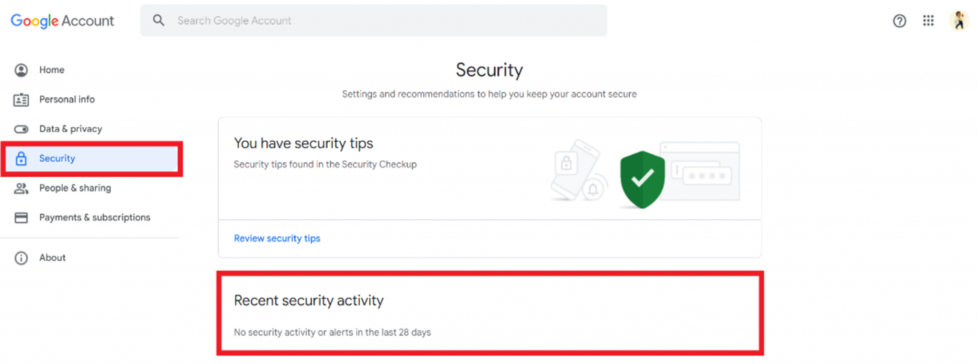
Task: Select the People & sharing icon
Action: [x=21, y=188]
